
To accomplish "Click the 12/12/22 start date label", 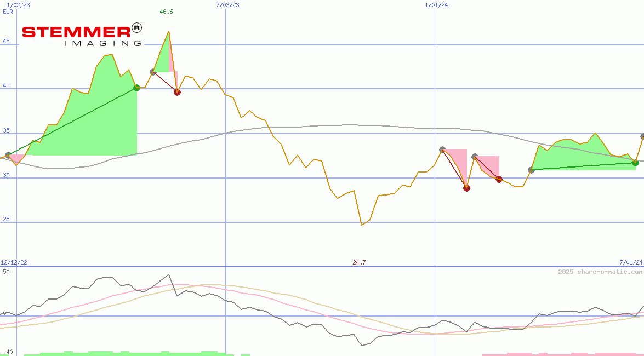I will pos(14,262).
